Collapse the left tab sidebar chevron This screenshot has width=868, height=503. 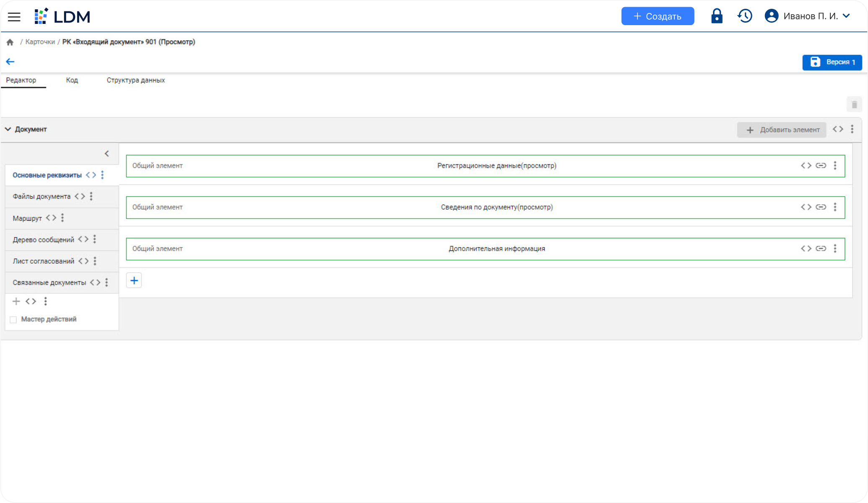point(107,153)
